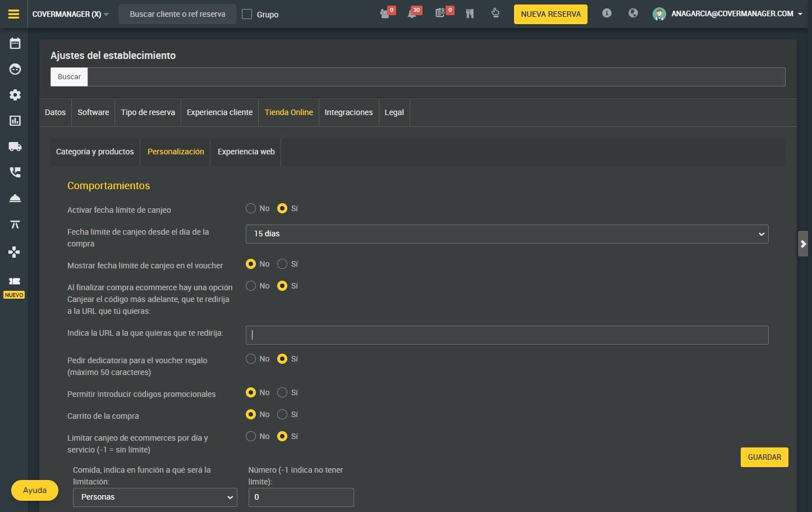Select No for Activar fecha límite de canjeo
The width and height of the screenshot is (812, 512).
(251, 208)
